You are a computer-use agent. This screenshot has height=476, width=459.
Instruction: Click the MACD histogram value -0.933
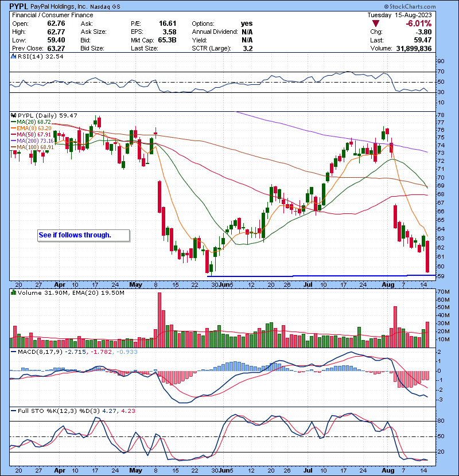coord(127,352)
